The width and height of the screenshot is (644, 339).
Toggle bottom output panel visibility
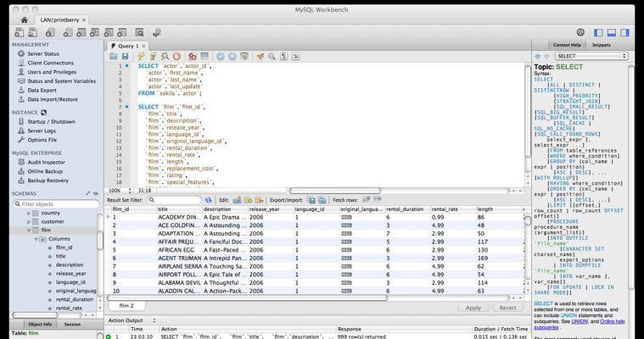(x=612, y=32)
